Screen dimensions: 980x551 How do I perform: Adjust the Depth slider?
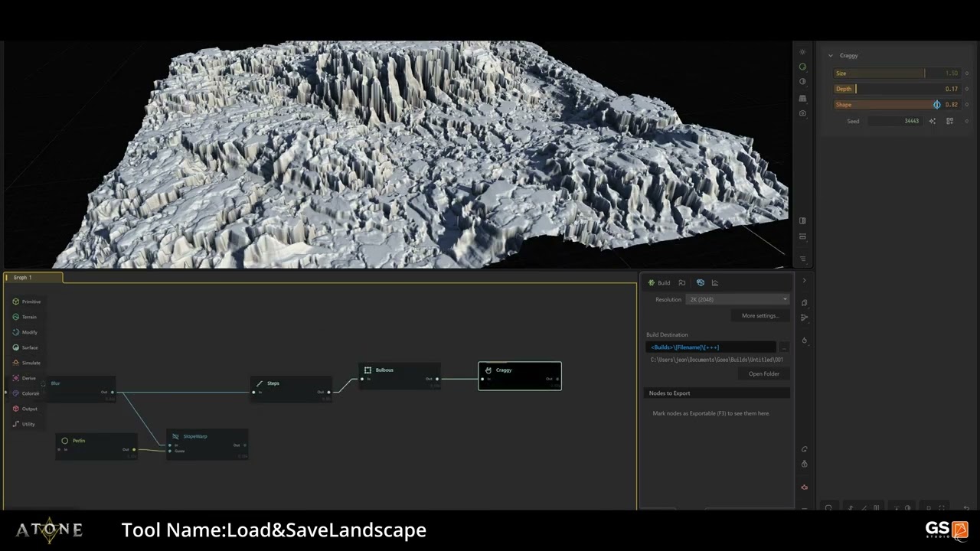pos(897,89)
